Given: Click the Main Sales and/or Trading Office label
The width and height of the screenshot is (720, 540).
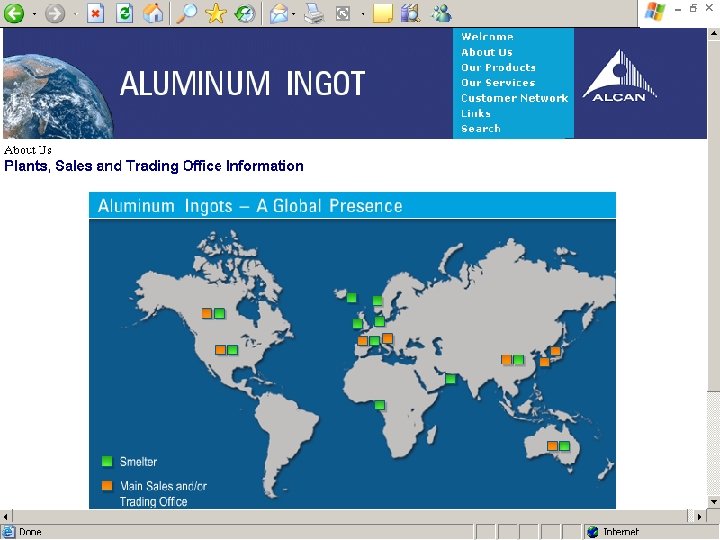Looking at the screenshot, I should (163, 494).
